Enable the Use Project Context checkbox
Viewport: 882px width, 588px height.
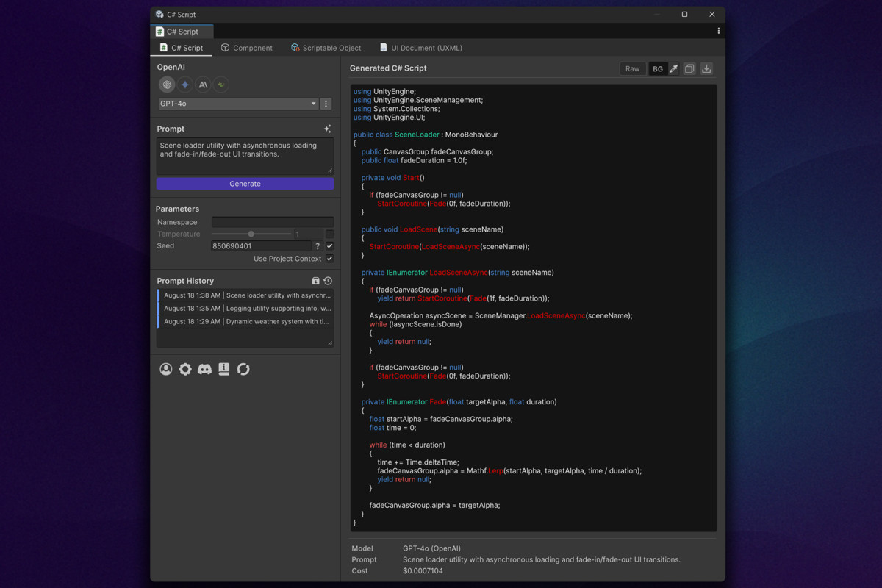pos(329,259)
